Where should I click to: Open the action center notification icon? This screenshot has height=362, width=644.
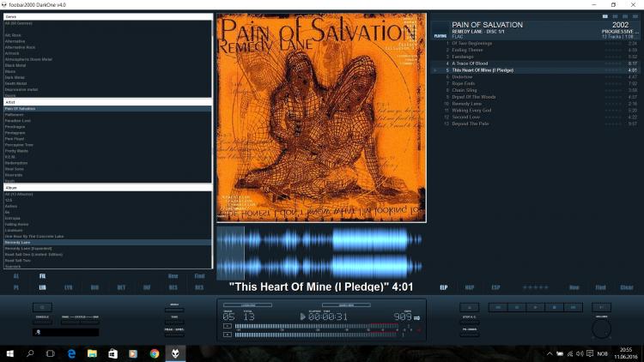point(590,353)
